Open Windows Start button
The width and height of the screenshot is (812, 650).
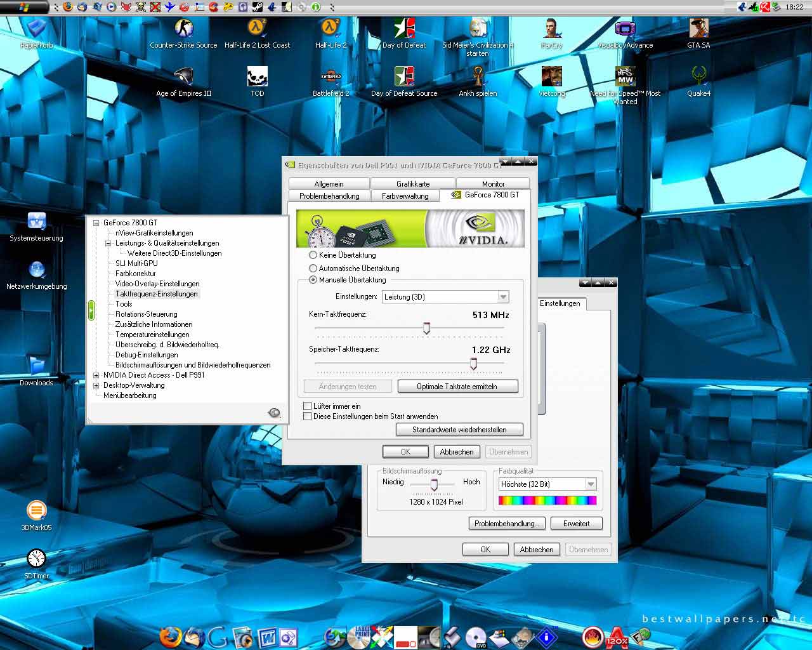click(24, 7)
